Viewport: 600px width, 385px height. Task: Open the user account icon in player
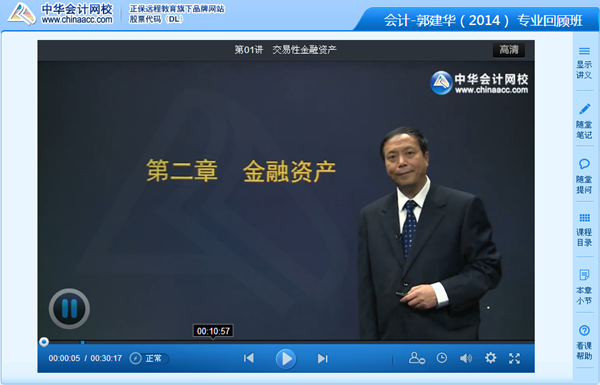[417, 358]
